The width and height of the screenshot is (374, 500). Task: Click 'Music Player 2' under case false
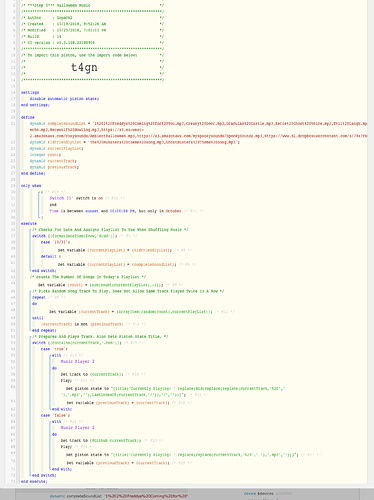(x=77, y=428)
